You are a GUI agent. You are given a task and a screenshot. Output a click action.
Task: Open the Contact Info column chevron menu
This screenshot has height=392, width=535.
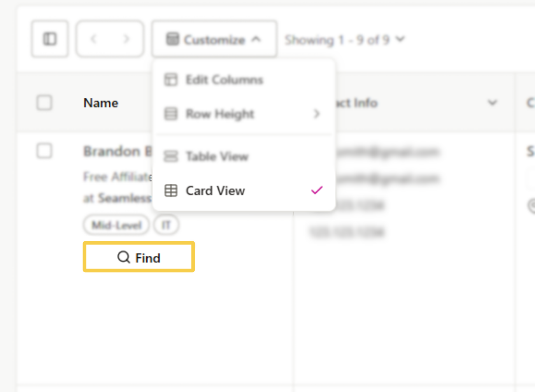tap(493, 102)
